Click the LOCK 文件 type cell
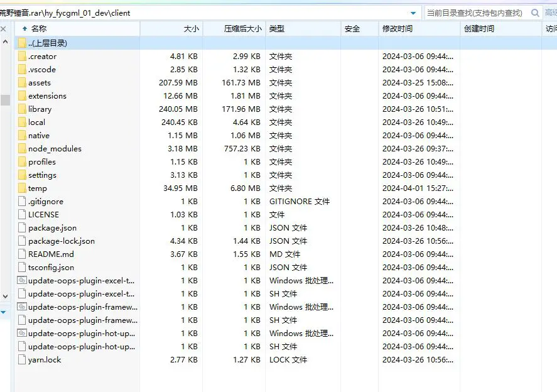 (x=288, y=360)
